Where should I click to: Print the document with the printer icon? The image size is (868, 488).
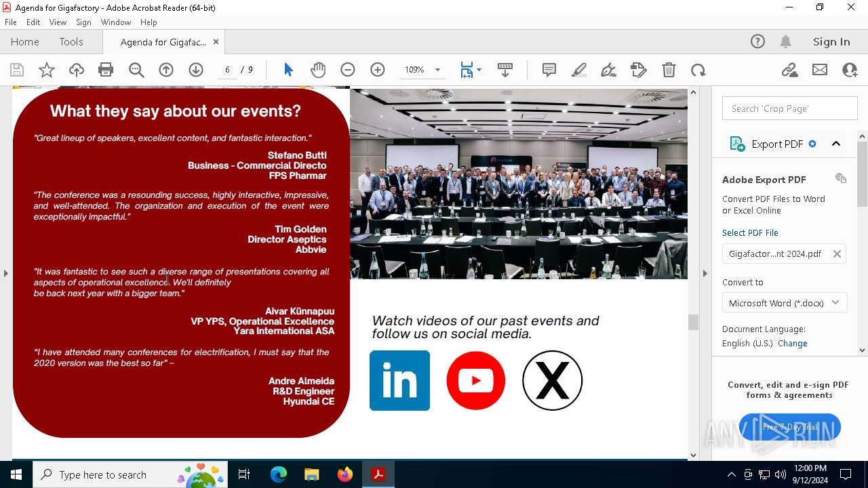click(x=106, y=70)
